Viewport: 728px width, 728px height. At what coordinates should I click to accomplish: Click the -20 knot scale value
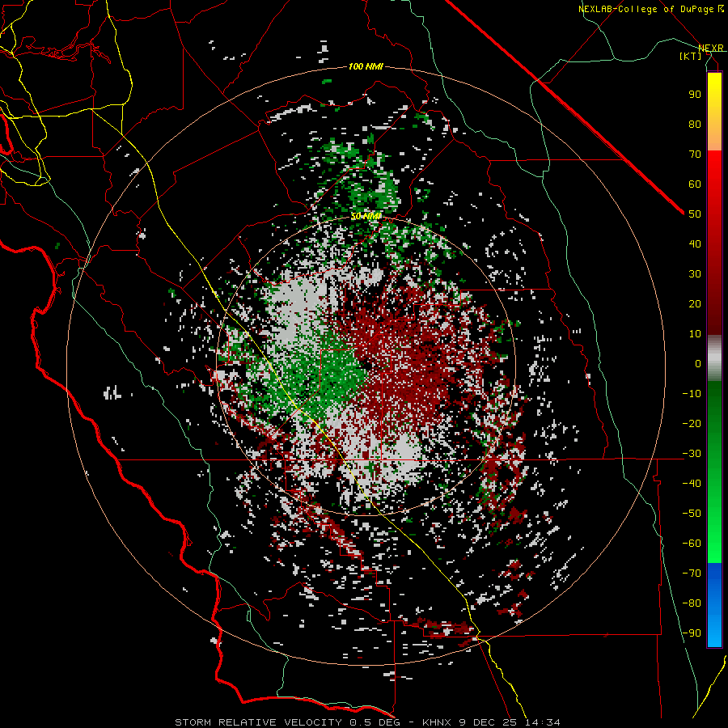[x=692, y=423]
